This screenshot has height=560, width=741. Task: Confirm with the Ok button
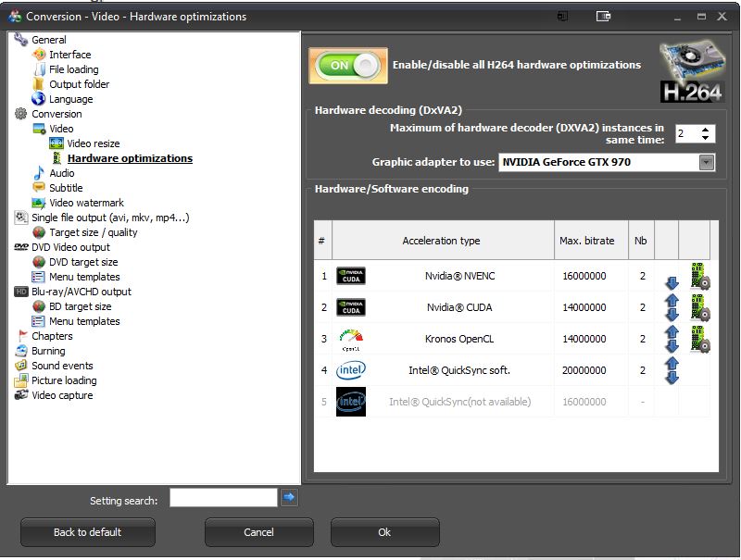point(384,532)
